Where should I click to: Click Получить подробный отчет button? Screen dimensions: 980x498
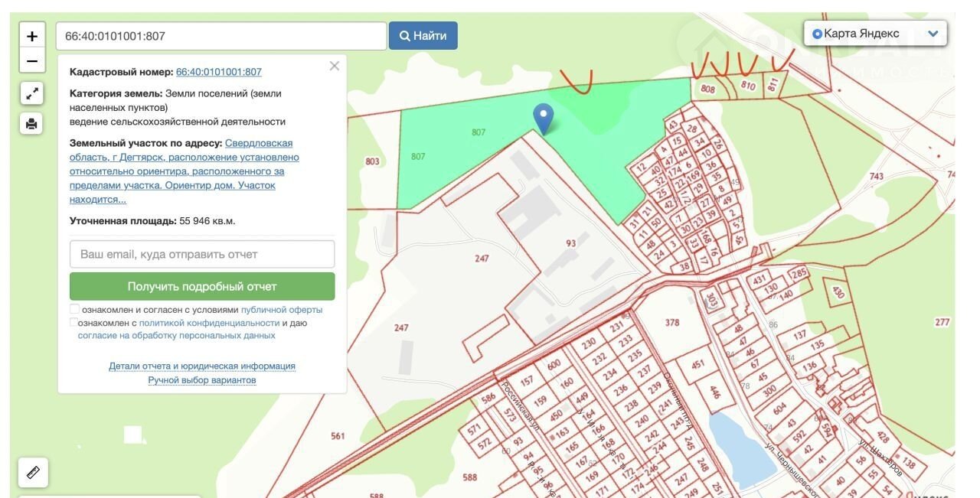(202, 287)
